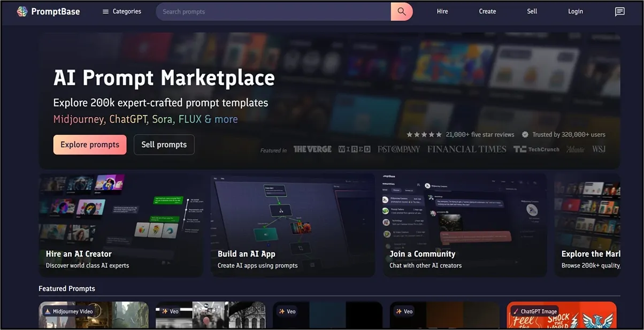Viewport: 644px width, 330px height.
Task: Click the Midjourney Video featured prompt
Action: click(94, 315)
